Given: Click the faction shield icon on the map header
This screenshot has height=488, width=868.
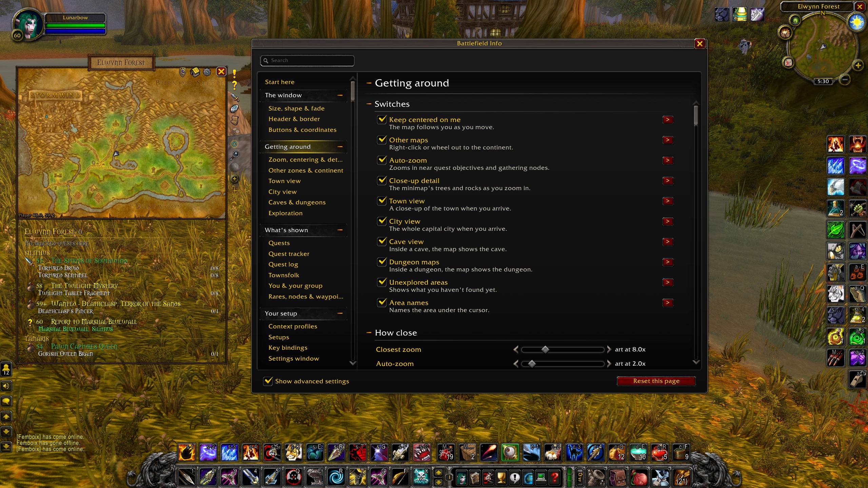Looking at the screenshot, I should [x=182, y=72].
